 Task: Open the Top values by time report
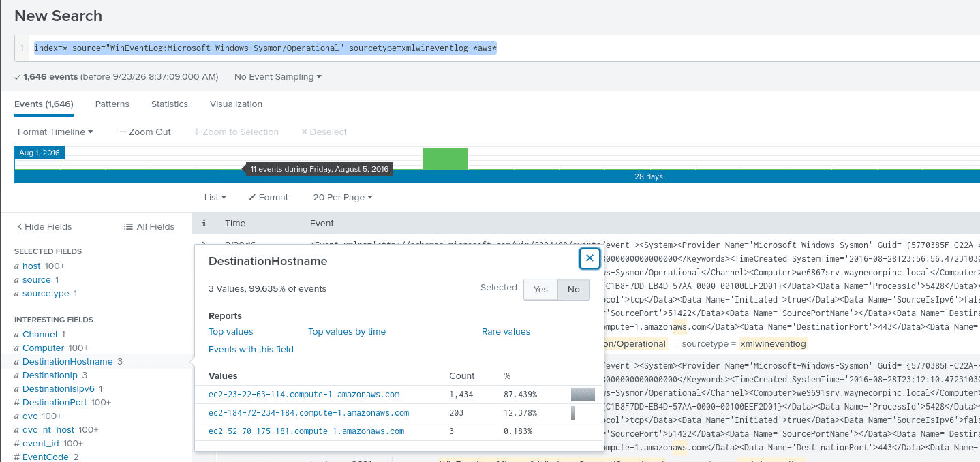(x=347, y=332)
